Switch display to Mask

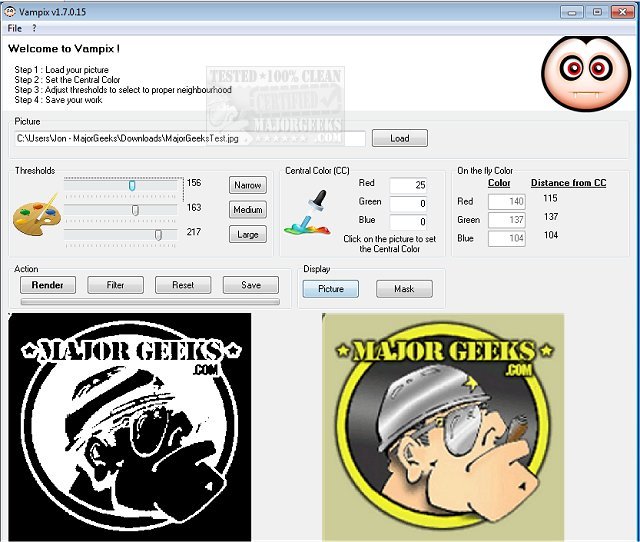[x=404, y=289]
